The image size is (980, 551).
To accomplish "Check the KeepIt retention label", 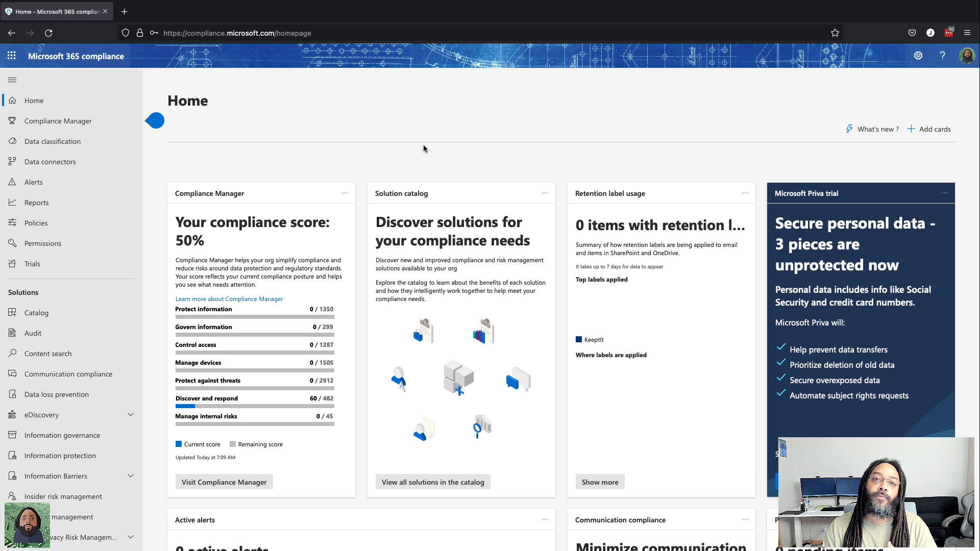I will point(579,339).
